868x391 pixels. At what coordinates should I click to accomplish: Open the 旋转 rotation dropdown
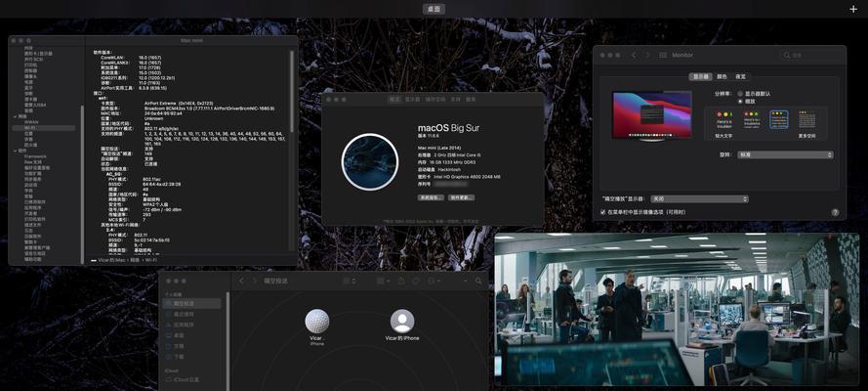(x=785, y=155)
